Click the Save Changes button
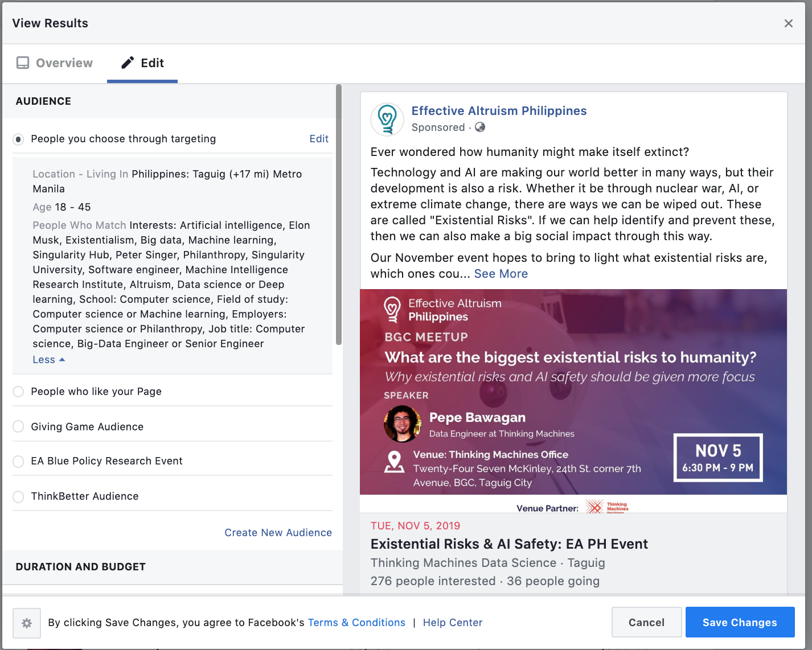The width and height of the screenshot is (812, 650). point(740,622)
